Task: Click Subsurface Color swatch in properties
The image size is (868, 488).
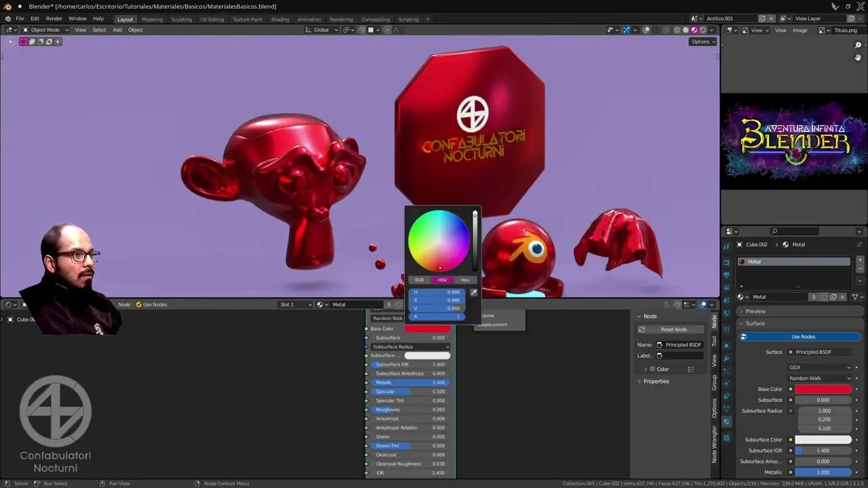Action: (823, 440)
